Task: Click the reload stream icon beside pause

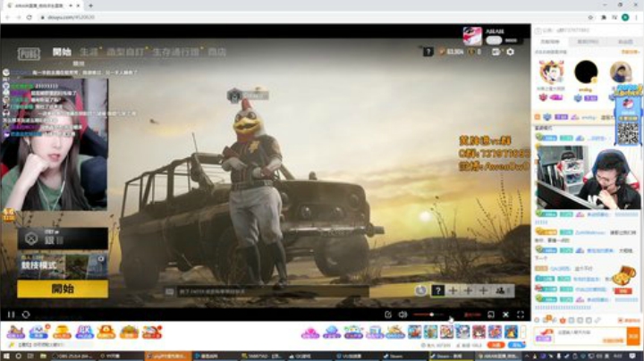Action: tap(26, 315)
